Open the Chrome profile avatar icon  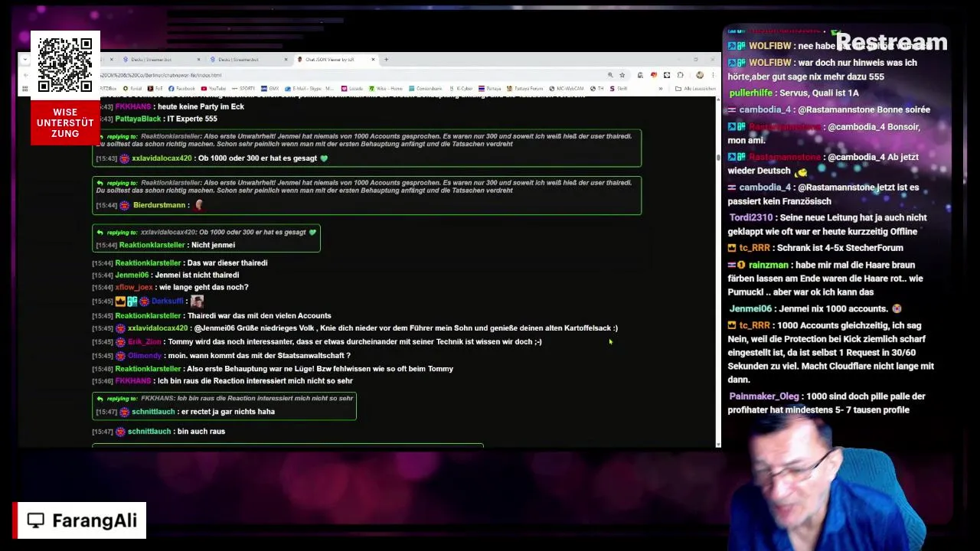[700, 75]
